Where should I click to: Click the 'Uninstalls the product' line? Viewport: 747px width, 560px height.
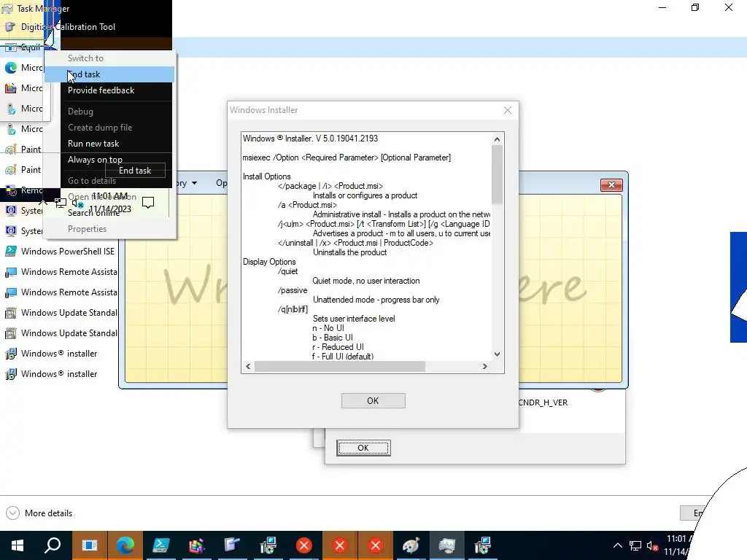[349, 252]
